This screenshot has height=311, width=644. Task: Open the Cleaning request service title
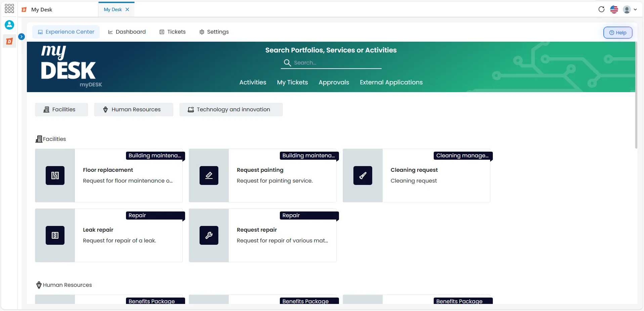pyautogui.click(x=414, y=170)
